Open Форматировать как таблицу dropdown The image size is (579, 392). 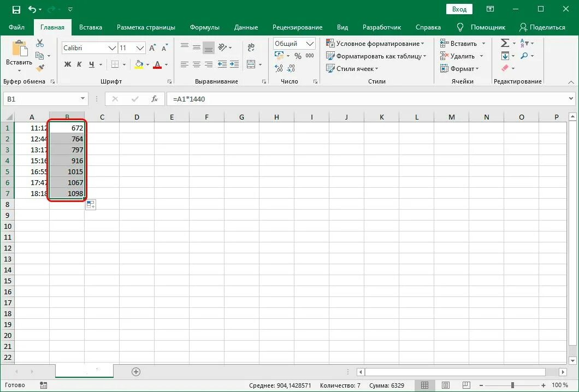376,56
